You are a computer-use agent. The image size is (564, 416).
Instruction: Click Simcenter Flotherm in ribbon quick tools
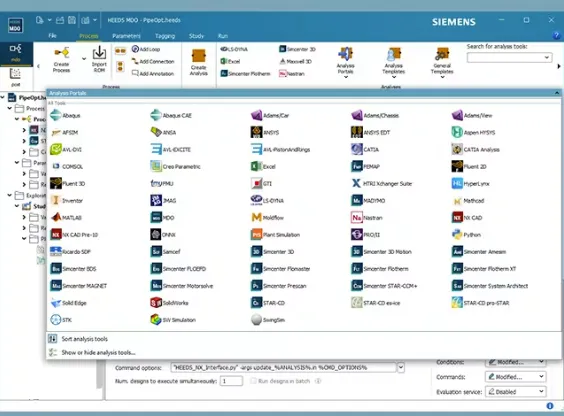[245, 73]
